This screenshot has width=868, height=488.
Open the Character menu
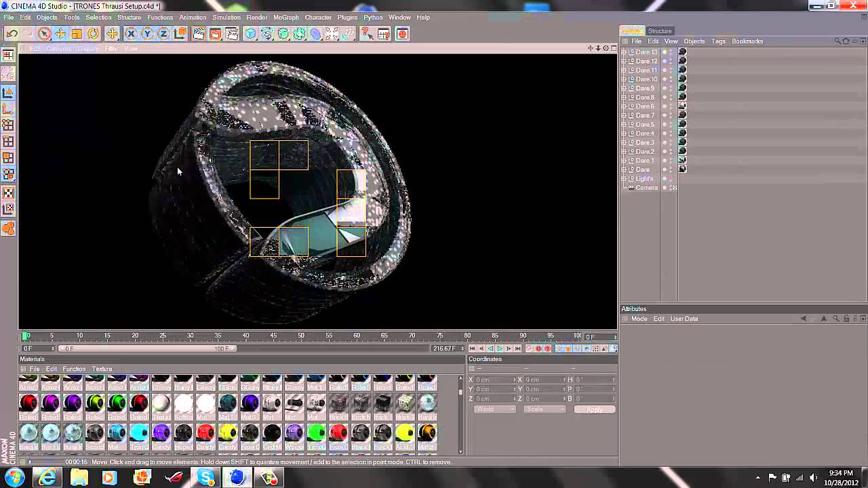click(317, 17)
